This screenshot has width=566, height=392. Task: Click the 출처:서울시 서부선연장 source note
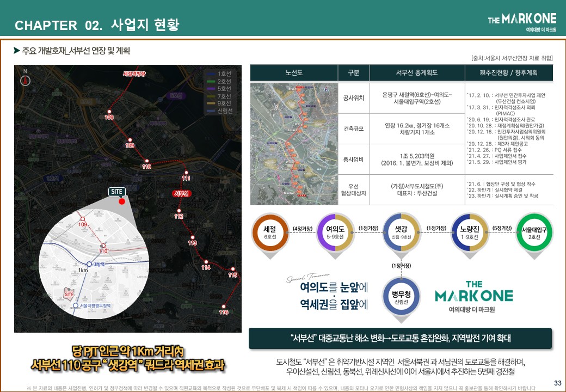[512, 58]
